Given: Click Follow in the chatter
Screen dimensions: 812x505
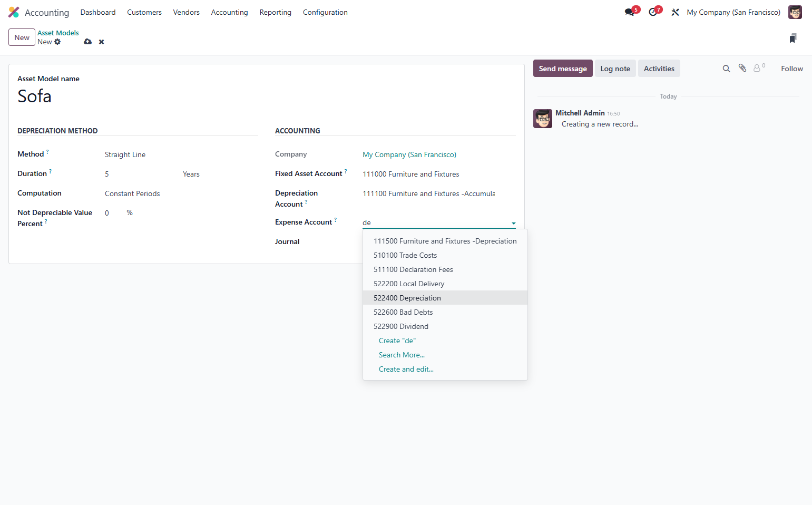Looking at the screenshot, I should click(792, 69).
